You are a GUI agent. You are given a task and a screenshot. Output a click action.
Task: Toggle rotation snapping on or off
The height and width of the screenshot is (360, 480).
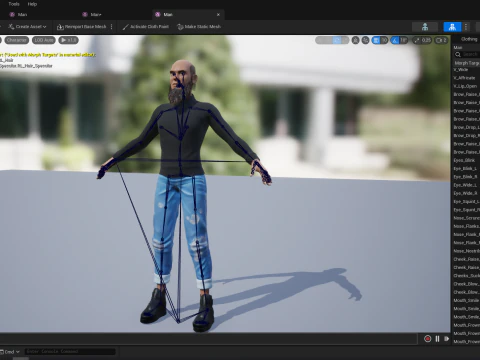pyautogui.click(x=395, y=40)
